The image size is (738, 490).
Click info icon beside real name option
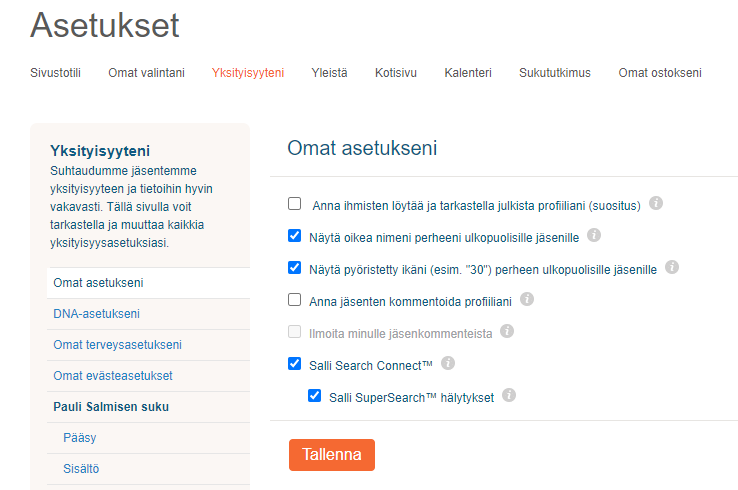point(594,235)
